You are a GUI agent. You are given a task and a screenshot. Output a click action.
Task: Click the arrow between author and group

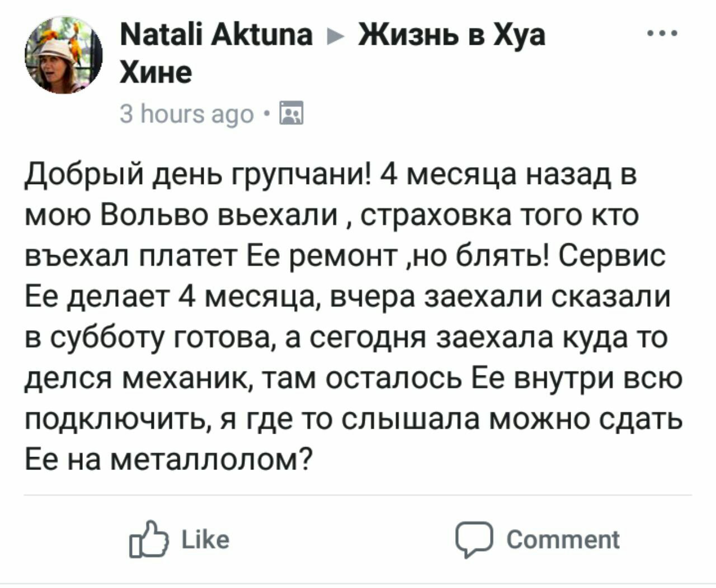(x=335, y=36)
